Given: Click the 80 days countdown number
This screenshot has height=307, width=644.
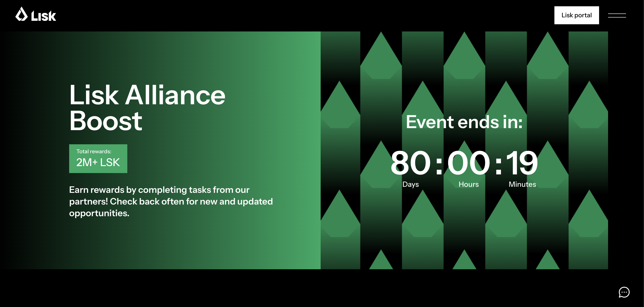Looking at the screenshot, I should 411,163.
